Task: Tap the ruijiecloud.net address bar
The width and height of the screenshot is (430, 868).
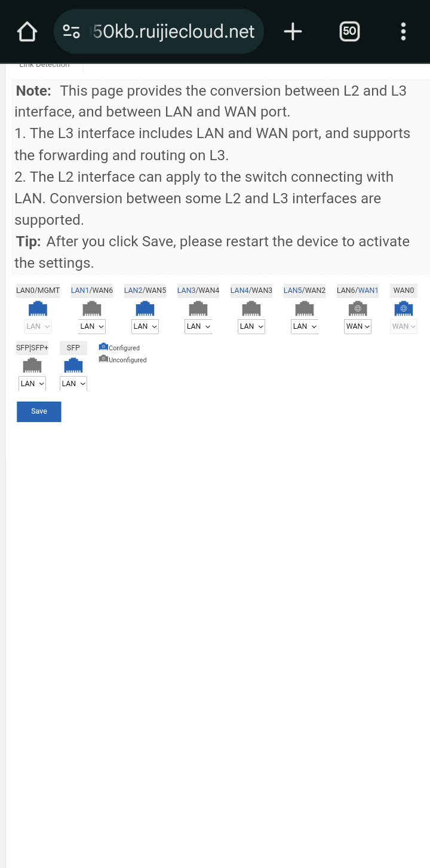Action: pos(173,32)
